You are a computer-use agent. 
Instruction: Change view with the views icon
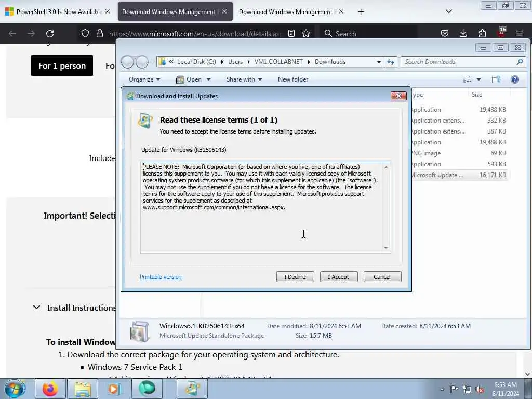467,79
